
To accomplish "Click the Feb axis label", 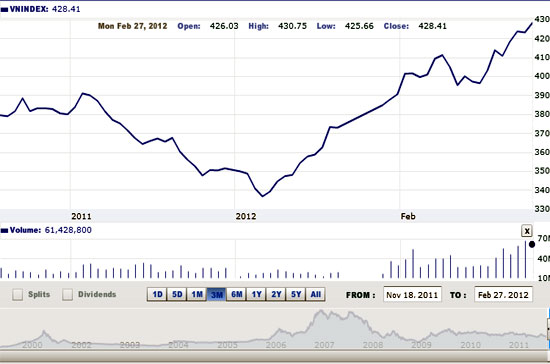I will tap(408, 216).
